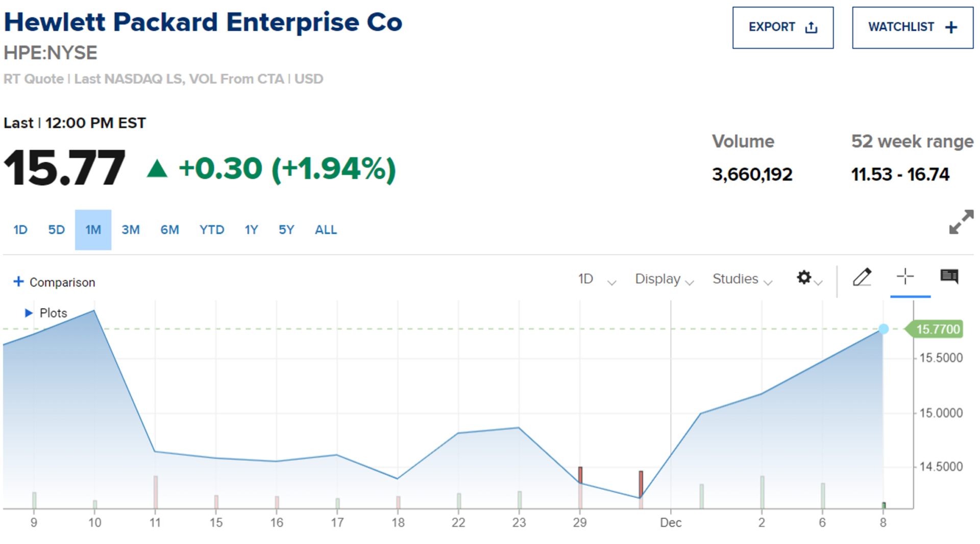Switch to the 5D time range
The height and width of the screenshot is (544, 980).
[x=56, y=230]
